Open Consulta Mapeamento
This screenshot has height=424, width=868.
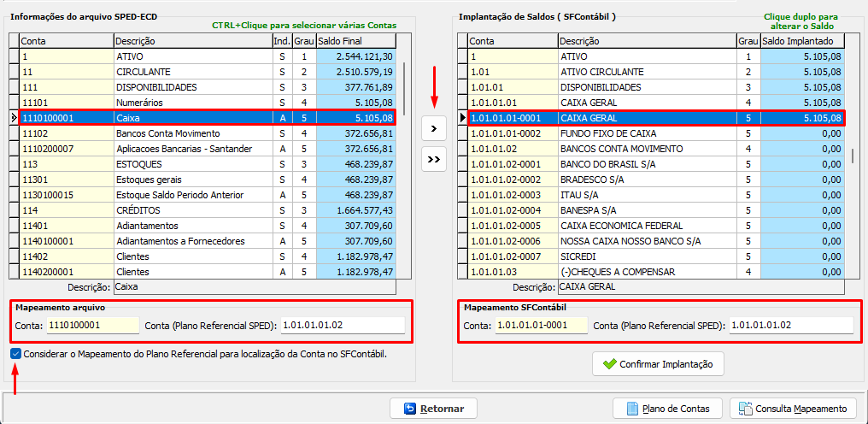(x=794, y=409)
